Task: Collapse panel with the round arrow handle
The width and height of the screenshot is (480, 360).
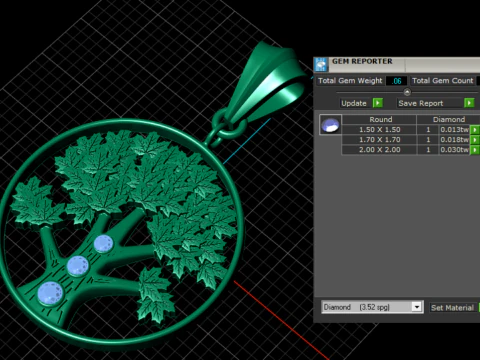Action: (x=407, y=92)
